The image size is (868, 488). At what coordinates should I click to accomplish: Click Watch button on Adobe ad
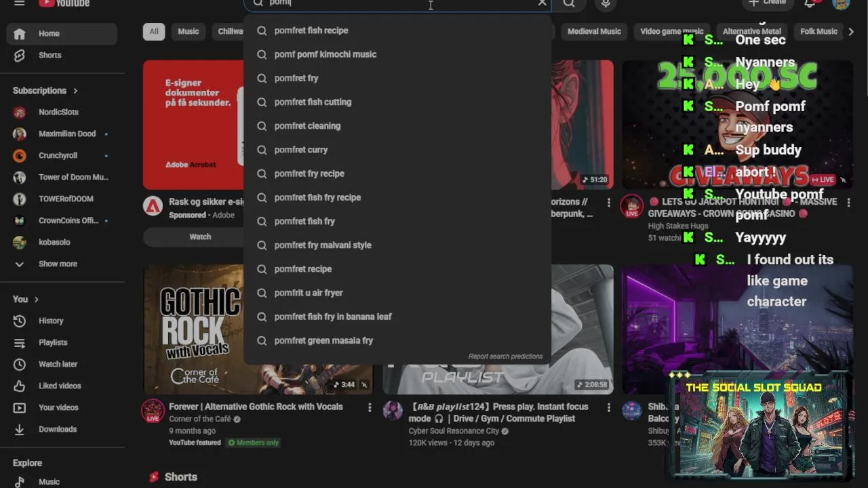[200, 237]
